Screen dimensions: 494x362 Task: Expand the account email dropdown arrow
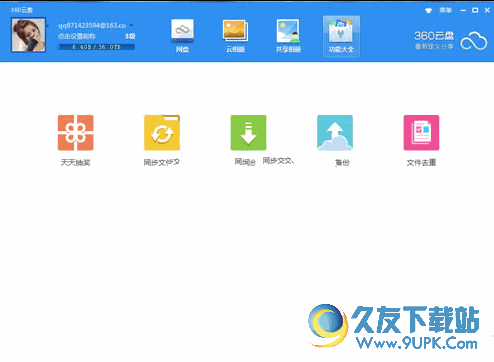pyautogui.click(x=131, y=25)
